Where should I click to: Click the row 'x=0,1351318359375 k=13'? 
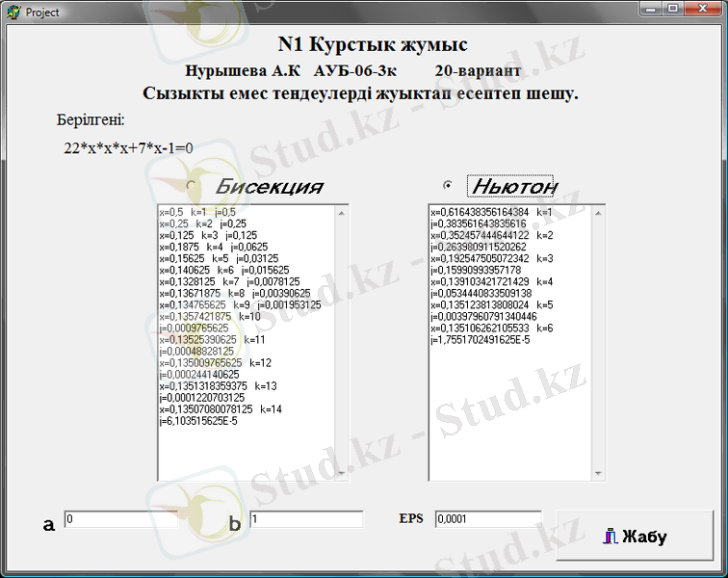pos(218,386)
